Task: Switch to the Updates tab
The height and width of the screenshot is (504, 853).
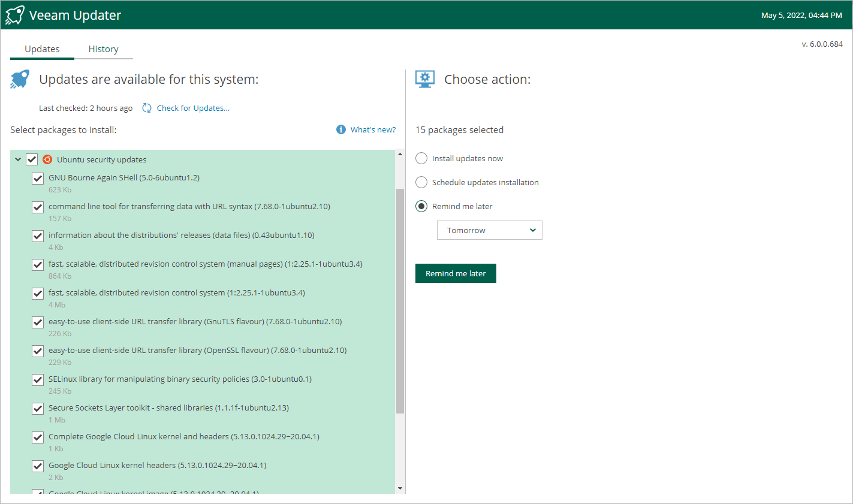Action: 42,49
